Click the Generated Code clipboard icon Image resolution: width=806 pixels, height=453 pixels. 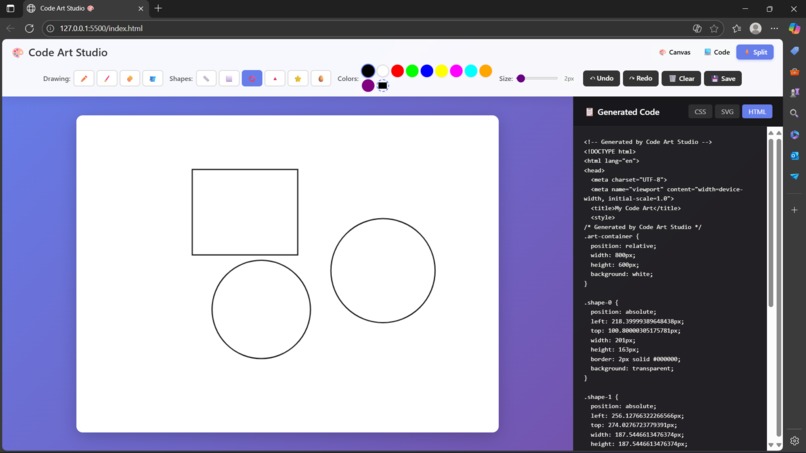pos(589,112)
